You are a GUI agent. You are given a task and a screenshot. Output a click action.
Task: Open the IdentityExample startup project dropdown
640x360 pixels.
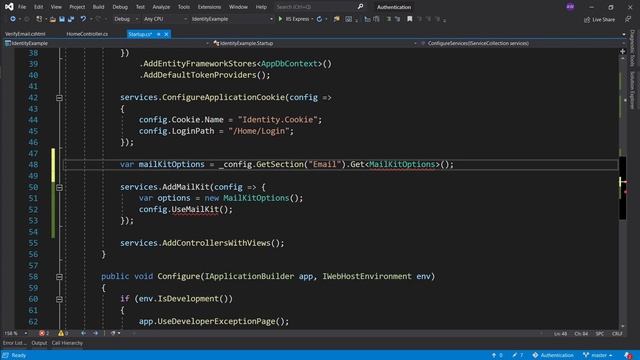(x=231, y=19)
